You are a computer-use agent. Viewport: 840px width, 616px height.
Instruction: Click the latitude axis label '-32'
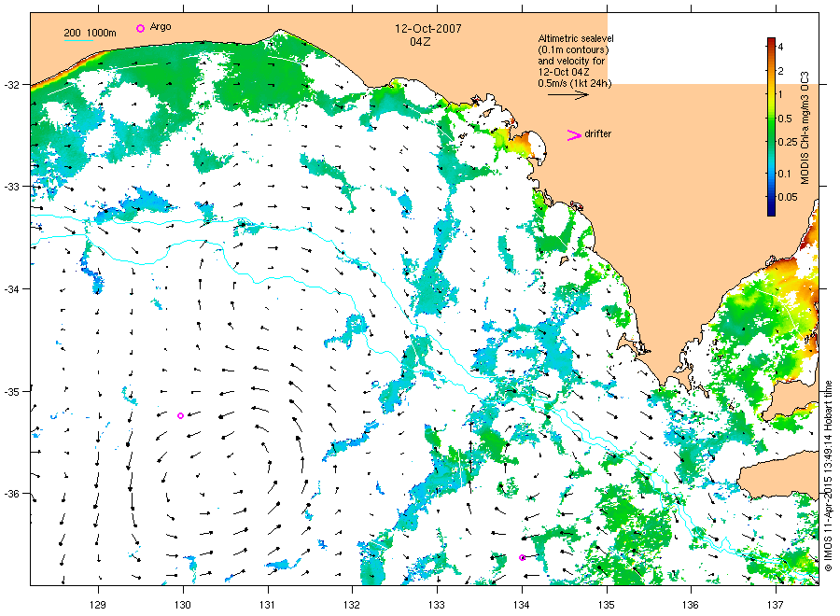click(x=12, y=85)
